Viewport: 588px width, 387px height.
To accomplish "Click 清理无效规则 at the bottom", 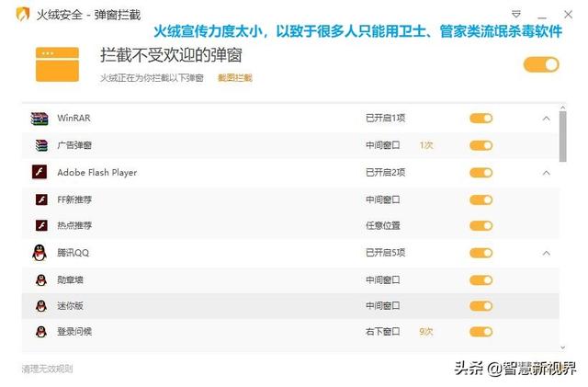I will [x=47, y=369].
